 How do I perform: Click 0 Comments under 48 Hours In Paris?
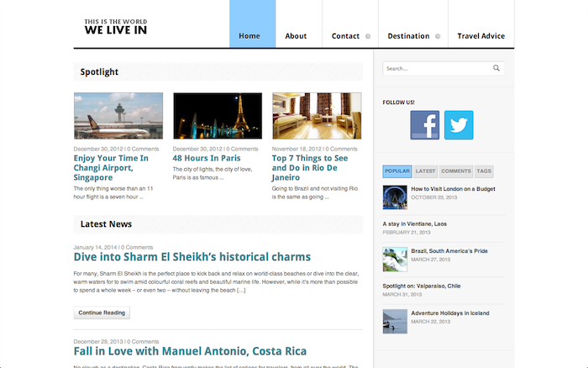(x=242, y=149)
